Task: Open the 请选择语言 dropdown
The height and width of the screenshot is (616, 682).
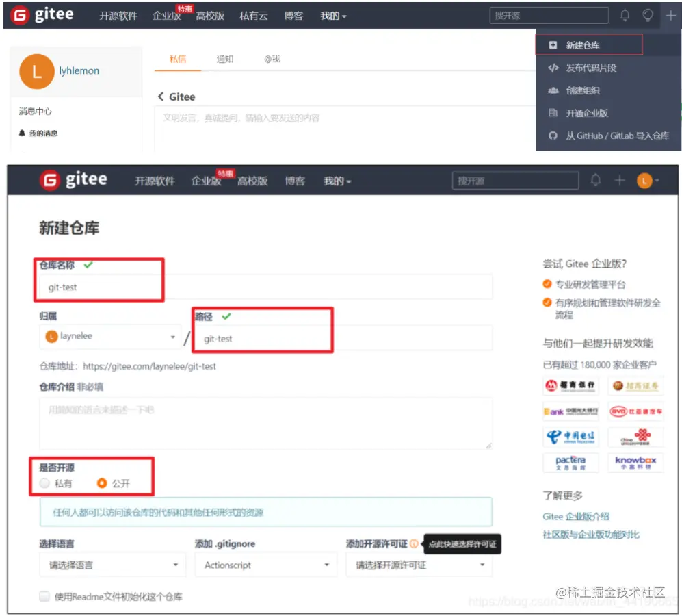Action: click(x=113, y=565)
